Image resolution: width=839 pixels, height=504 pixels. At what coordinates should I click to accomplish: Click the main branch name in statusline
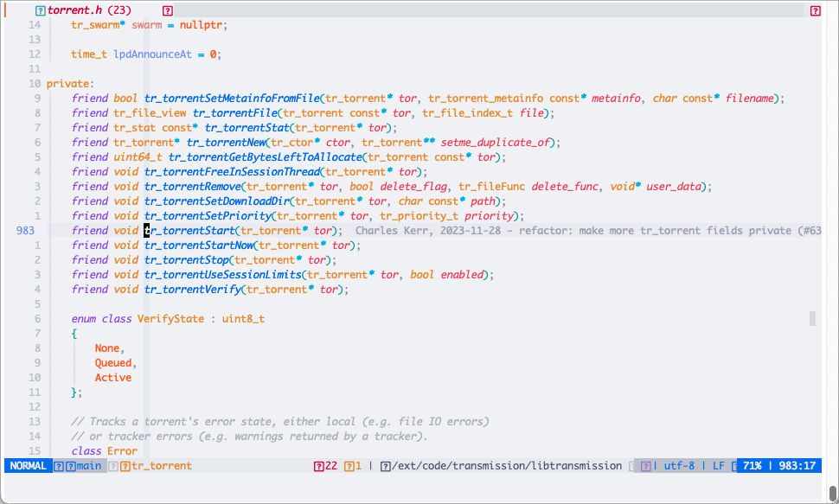[x=88, y=466]
